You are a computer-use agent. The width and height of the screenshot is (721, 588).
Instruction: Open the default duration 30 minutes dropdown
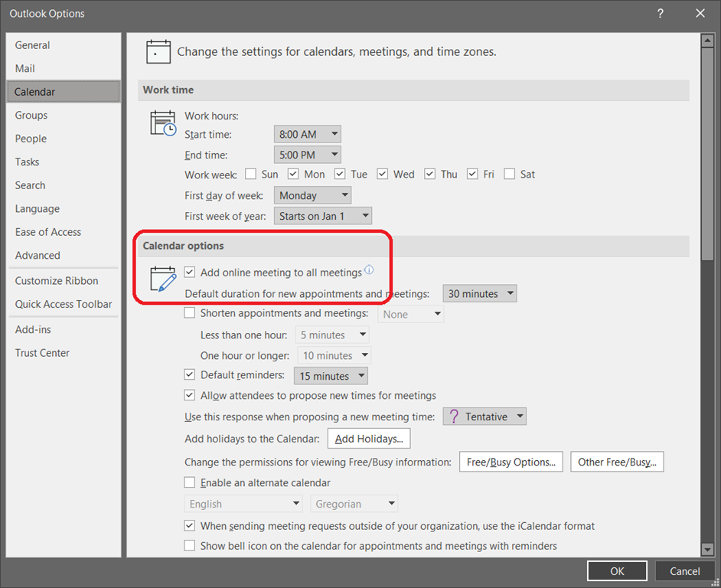[x=480, y=293]
